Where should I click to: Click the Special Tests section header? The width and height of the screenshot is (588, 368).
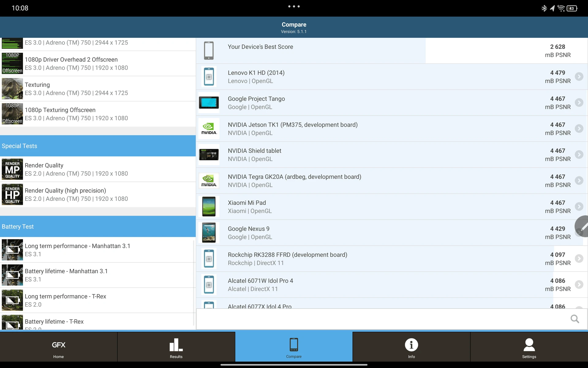pos(98,146)
